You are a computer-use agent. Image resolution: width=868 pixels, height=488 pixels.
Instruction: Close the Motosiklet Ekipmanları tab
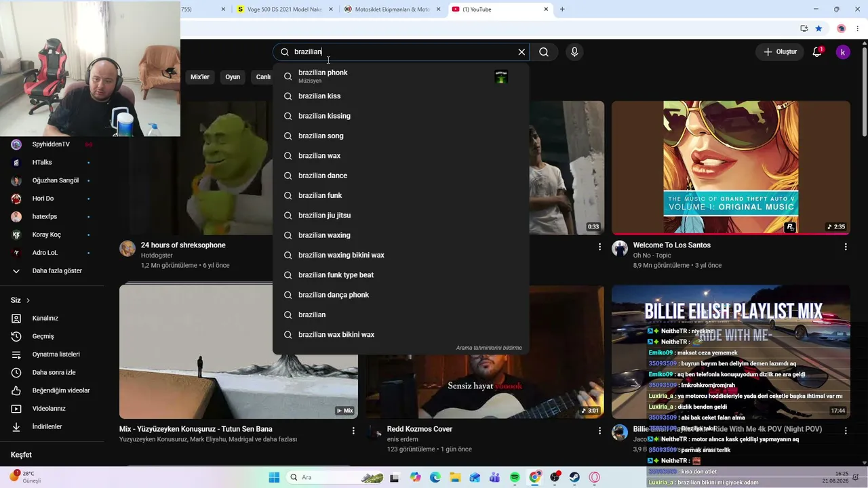coord(438,9)
